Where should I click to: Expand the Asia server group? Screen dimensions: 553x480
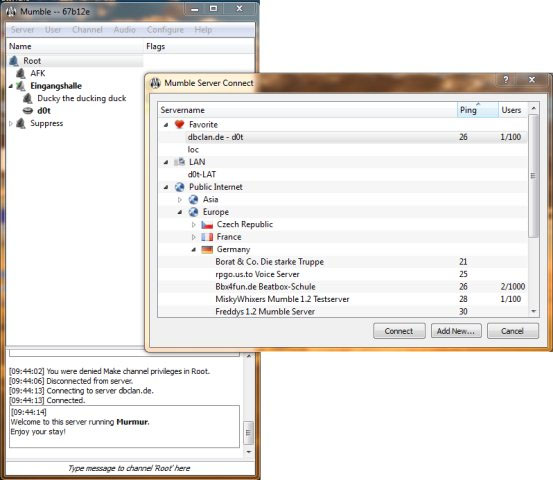coord(180,200)
